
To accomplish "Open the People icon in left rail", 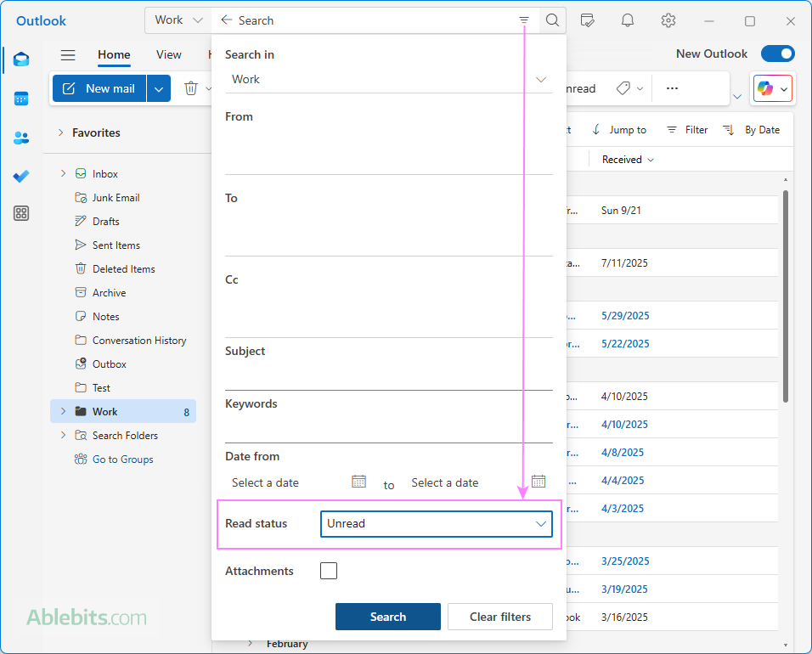I will pyautogui.click(x=21, y=138).
